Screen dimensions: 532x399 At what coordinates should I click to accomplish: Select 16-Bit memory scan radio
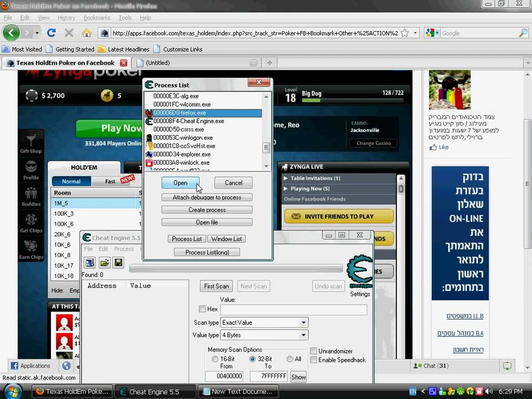click(215, 359)
